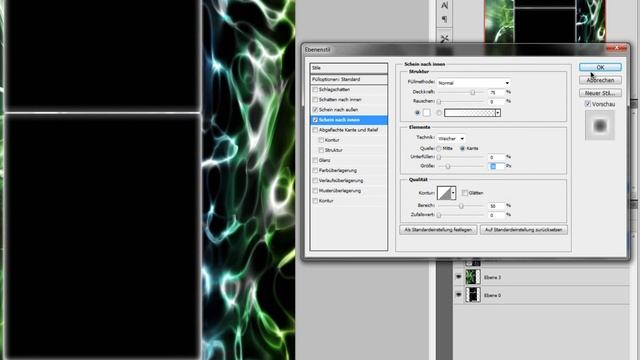Select layer name Ebene 3
Image resolution: width=640 pixels, height=360 pixels.
coord(492,277)
